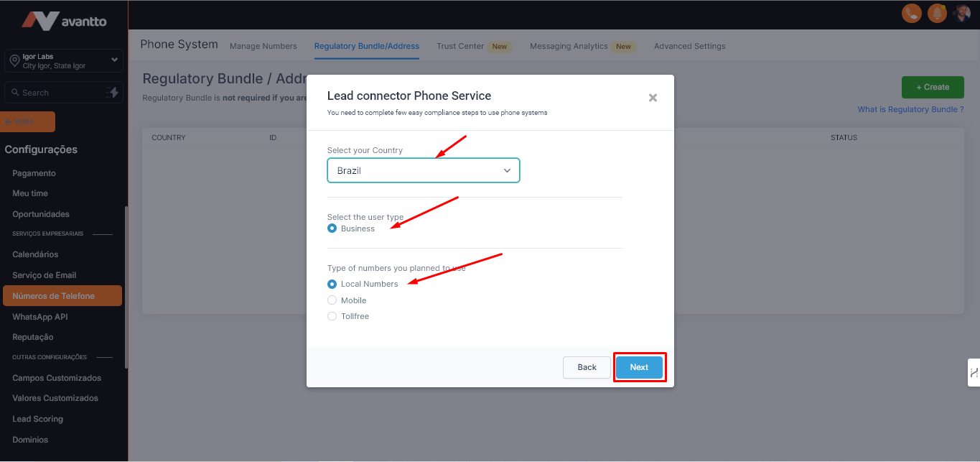The image size is (980, 462).
Task: Click the Back button in dialog
Action: [587, 367]
